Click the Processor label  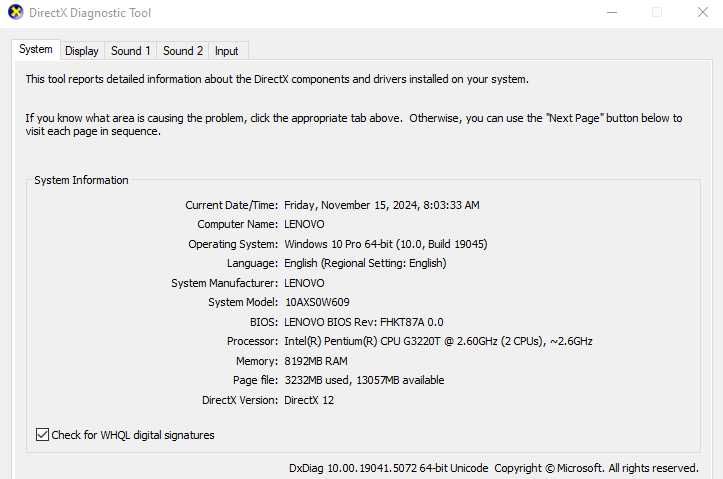(x=252, y=341)
